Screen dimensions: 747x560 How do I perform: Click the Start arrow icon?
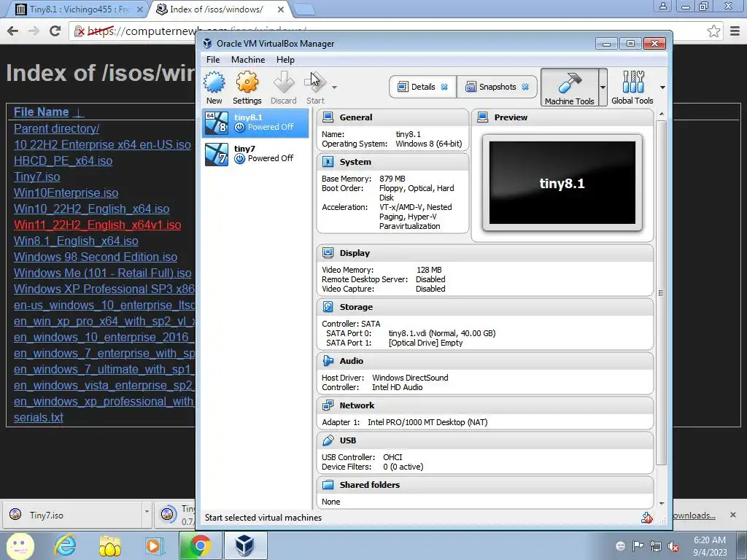coord(315,82)
